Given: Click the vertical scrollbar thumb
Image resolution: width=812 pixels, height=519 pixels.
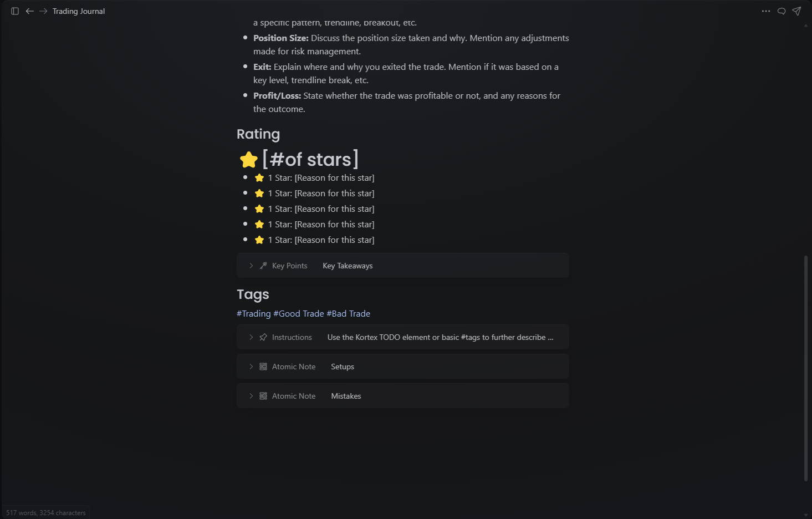Looking at the screenshot, I should [806, 368].
